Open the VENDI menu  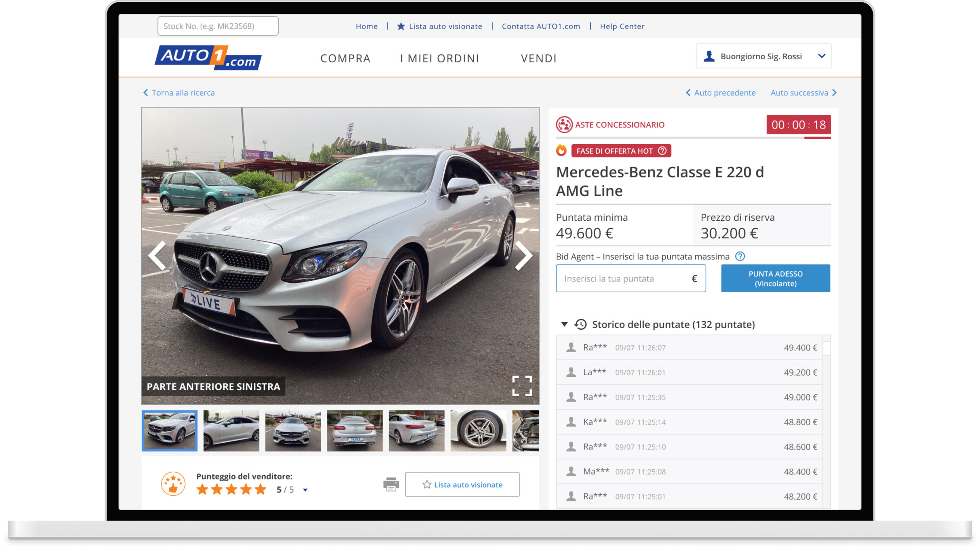[539, 58]
